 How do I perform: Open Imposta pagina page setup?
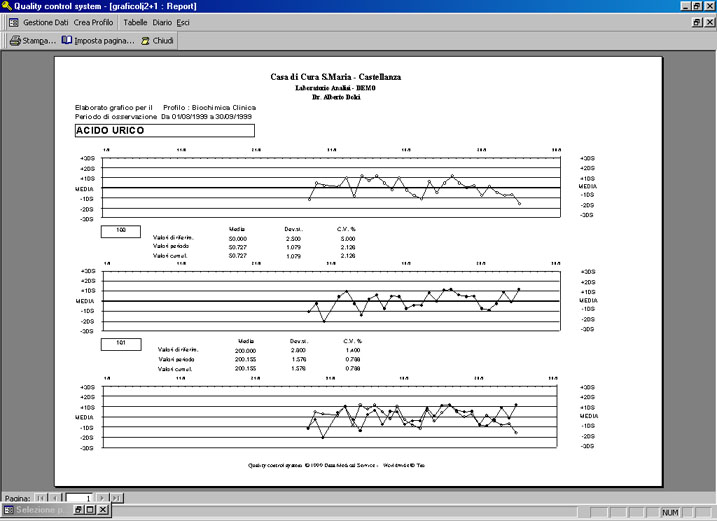pyautogui.click(x=98, y=41)
